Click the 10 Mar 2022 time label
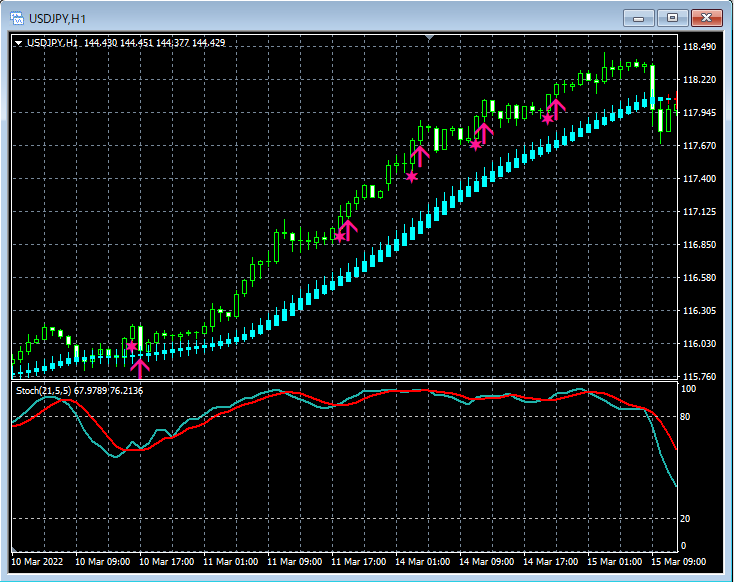This screenshot has width=735, height=582. click(37, 561)
